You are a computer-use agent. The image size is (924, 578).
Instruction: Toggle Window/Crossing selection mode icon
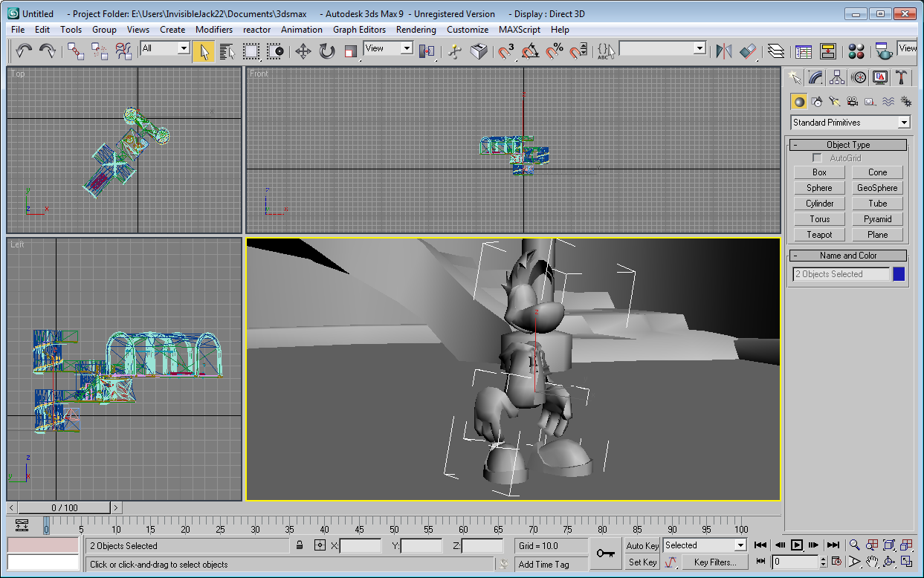276,51
